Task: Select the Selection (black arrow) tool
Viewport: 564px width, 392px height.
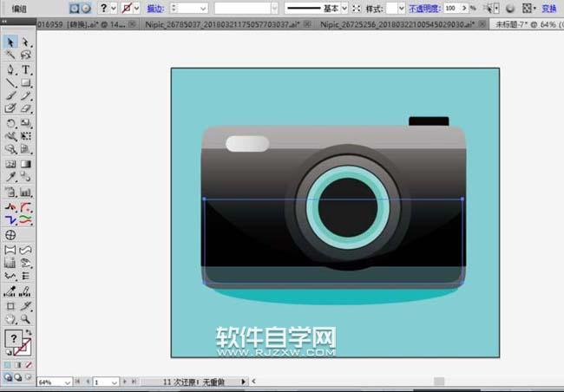Action: (10, 42)
